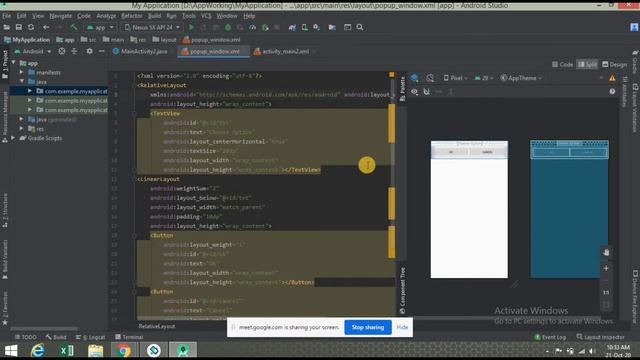Open the SDK Manager icon
The image size is (640, 360).
click(317, 27)
